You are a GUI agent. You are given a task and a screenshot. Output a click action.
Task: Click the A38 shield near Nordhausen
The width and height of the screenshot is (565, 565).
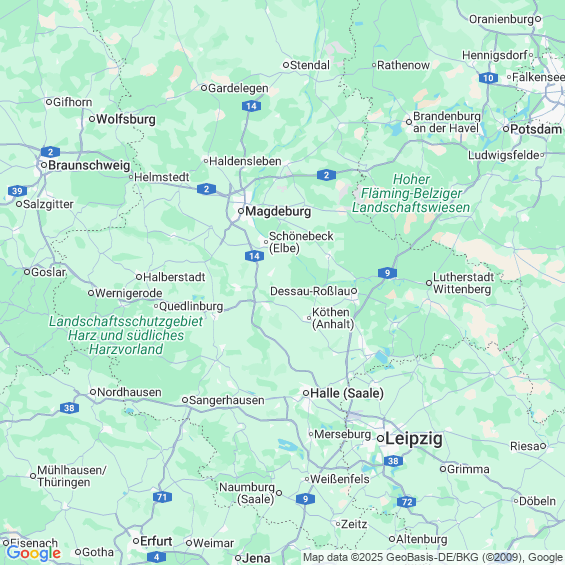click(69, 408)
